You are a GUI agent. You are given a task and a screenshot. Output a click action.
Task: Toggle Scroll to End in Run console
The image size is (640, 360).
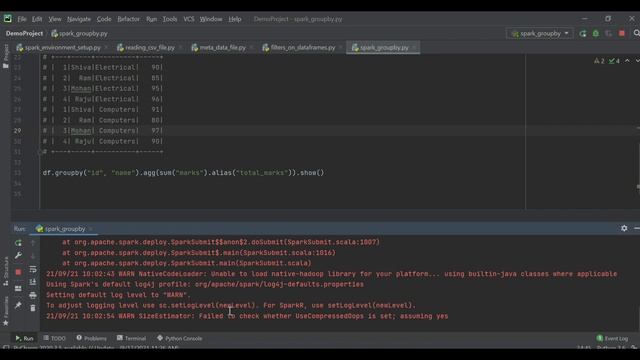pyautogui.click(x=33, y=282)
